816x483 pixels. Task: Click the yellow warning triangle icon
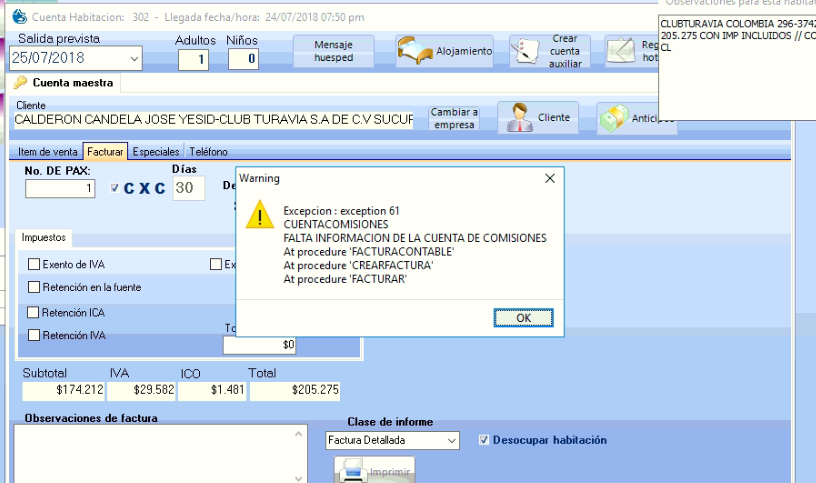pyautogui.click(x=260, y=213)
